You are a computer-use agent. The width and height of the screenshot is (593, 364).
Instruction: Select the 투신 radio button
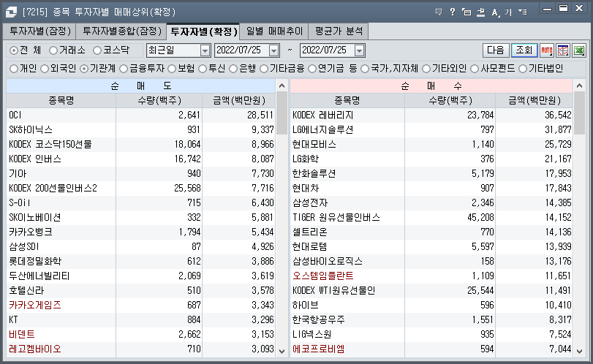click(203, 69)
